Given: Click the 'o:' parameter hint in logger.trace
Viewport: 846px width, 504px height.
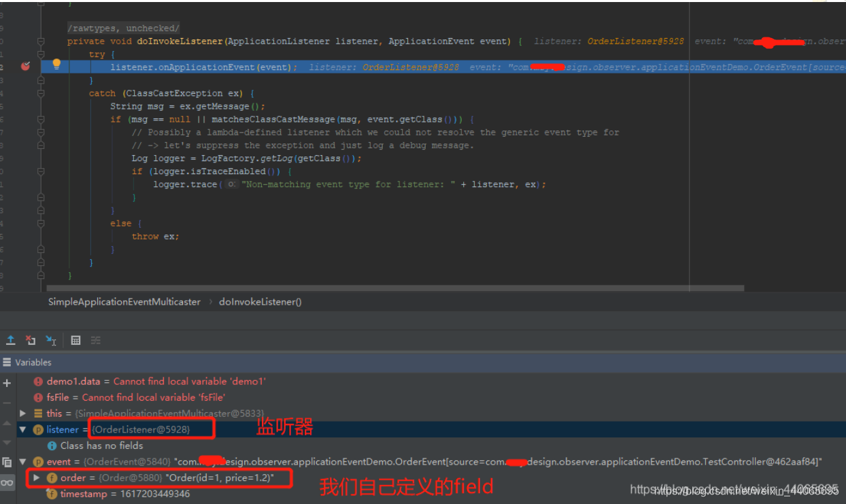Looking at the screenshot, I should [x=232, y=184].
